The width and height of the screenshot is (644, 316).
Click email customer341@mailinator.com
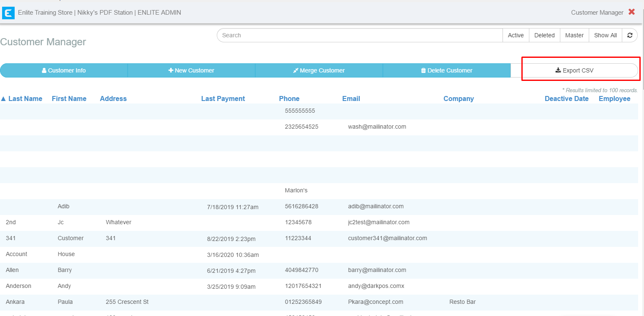click(387, 238)
